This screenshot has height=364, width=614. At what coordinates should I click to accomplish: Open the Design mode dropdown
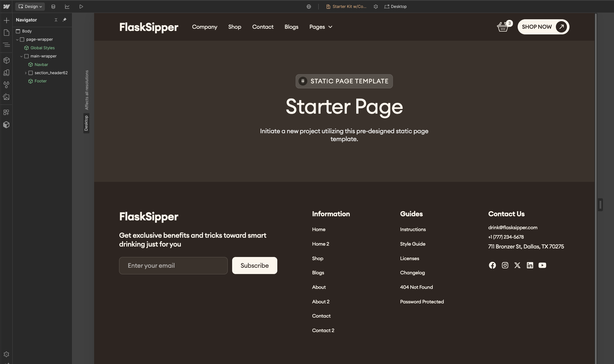pyautogui.click(x=30, y=7)
